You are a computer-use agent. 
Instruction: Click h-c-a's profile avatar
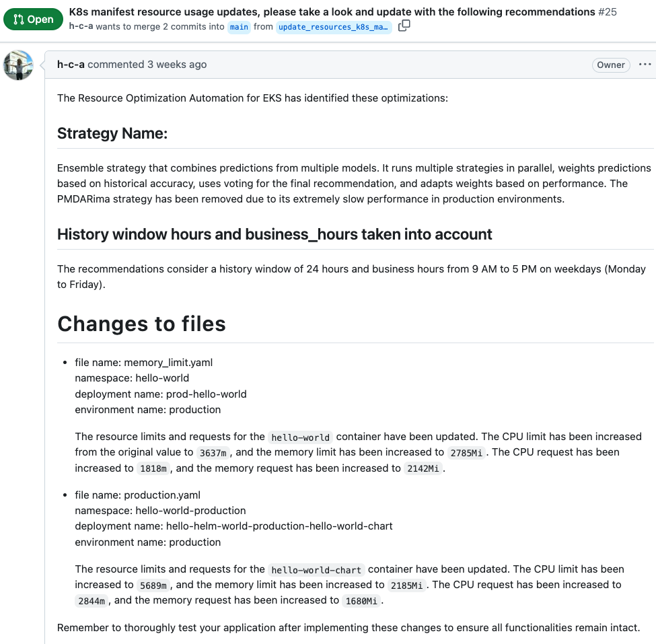coord(18,65)
